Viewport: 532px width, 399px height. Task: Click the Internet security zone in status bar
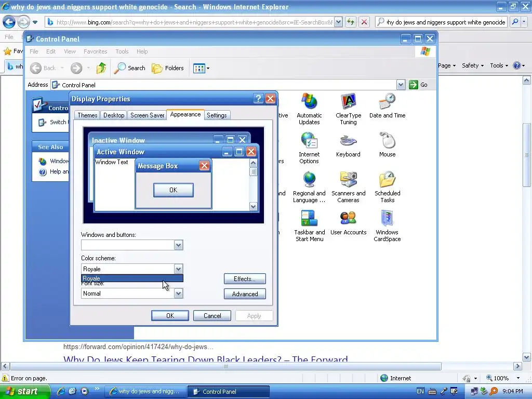395,378
